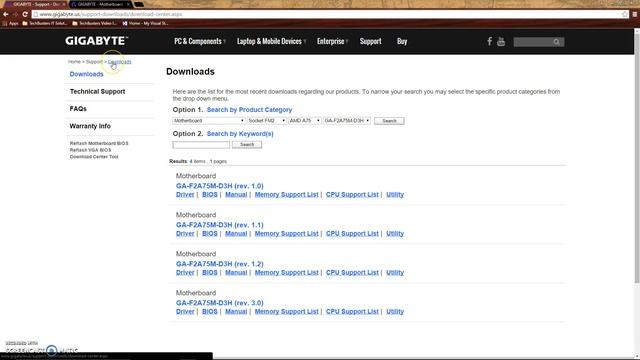Open the Apps bookmarks shortcut

pos(11,23)
